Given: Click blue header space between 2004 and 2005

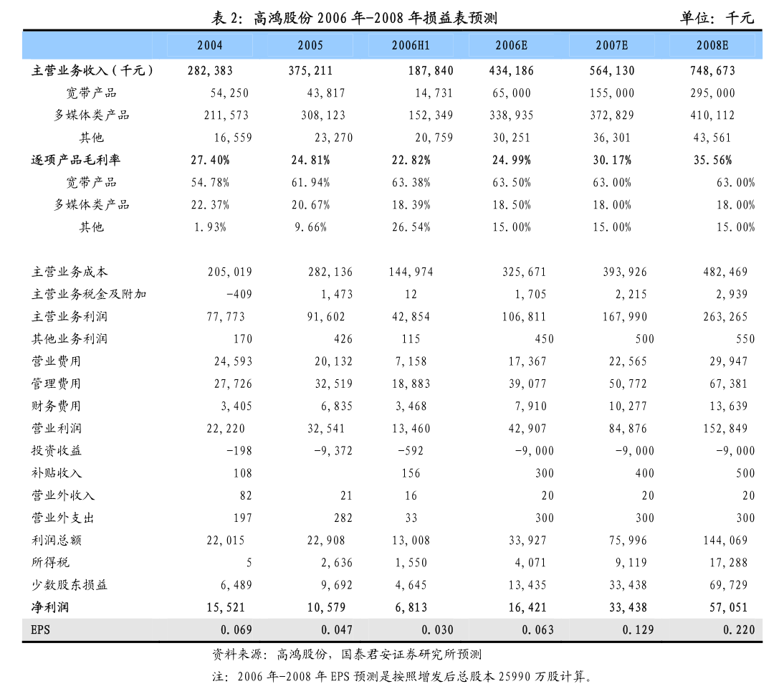Looking at the screenshot, I should pos(260,45).
